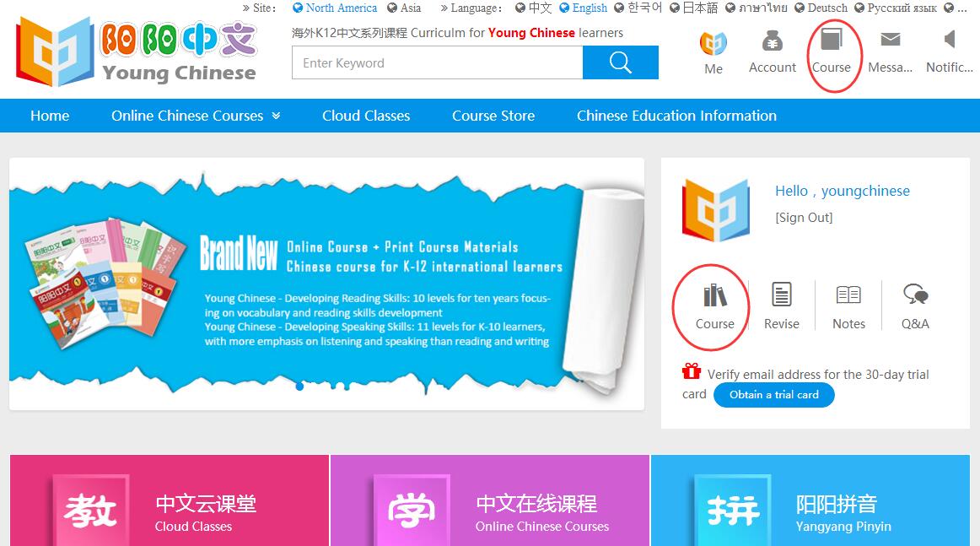Click the Hello, youngchinese username link
The height and width of the screenshot is (546, 980).
point(843,191)
